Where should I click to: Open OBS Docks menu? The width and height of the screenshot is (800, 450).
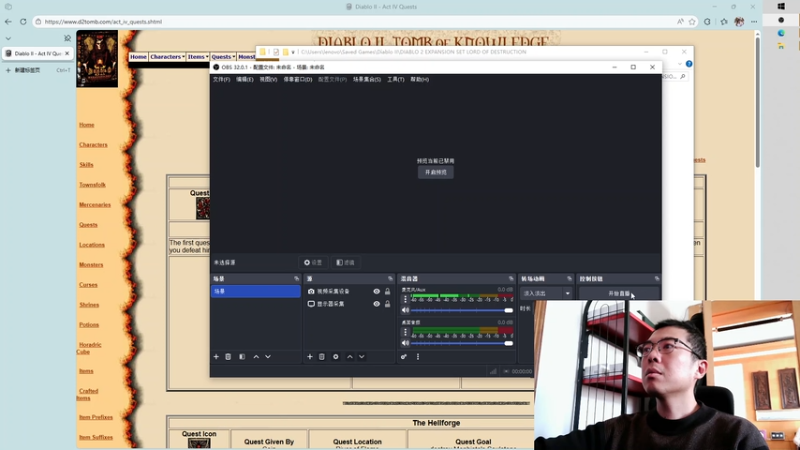coord(297,80)
